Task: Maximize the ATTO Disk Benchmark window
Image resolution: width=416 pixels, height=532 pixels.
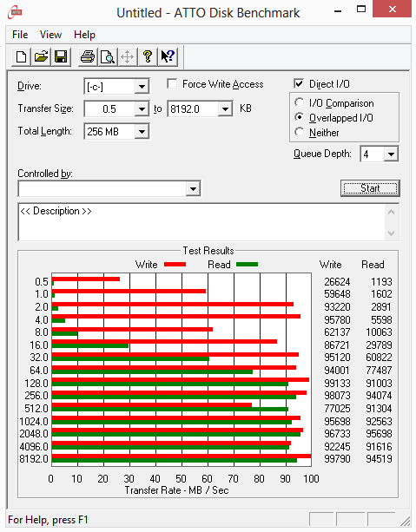Action: (361, 10)
